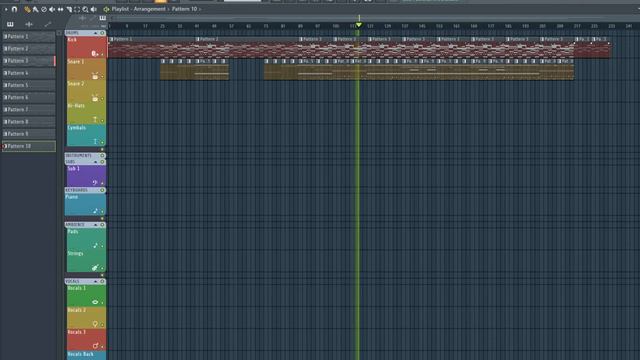Select Pattern 10 in the picker list
Image resolution: width=640 pixels, height=360 pixels.
tap(29, 146)
